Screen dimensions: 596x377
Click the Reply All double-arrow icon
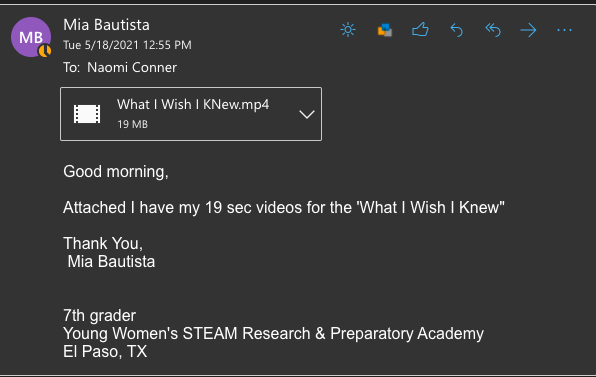[x=493, y=30]
